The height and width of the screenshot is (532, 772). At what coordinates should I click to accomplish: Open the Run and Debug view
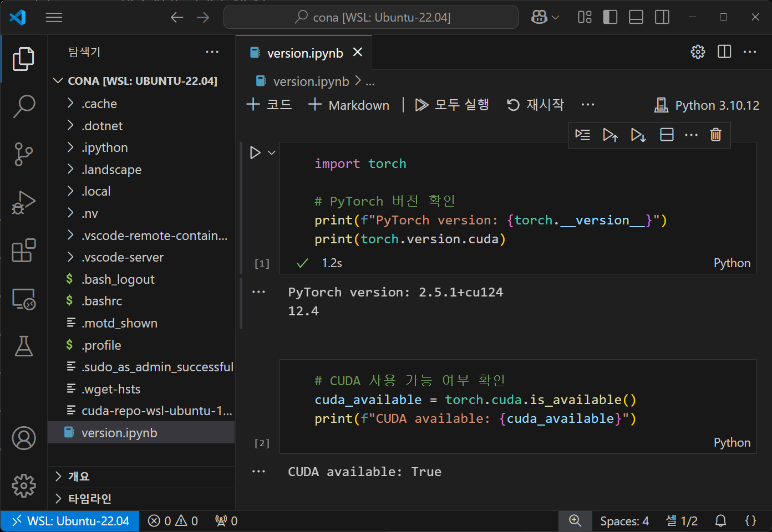point(23,202)
